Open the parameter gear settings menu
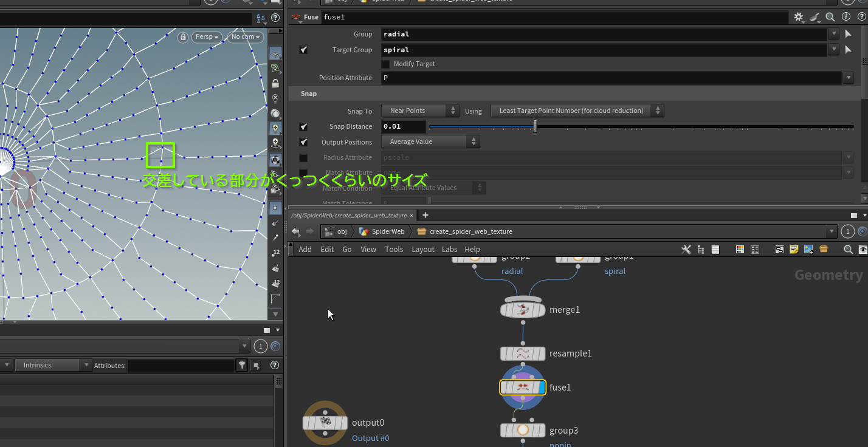 coord(799,17)
